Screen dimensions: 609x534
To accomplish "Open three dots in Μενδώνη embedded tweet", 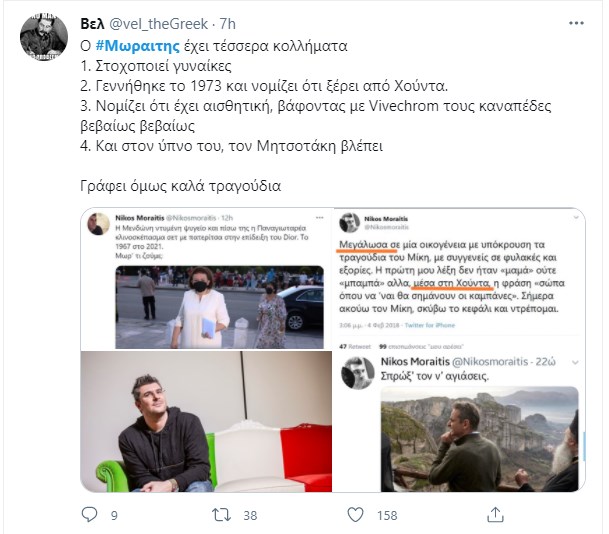I will coord(320,217).
